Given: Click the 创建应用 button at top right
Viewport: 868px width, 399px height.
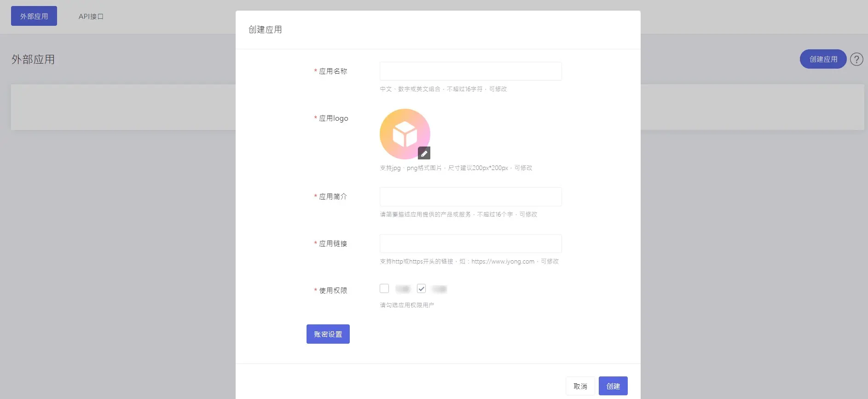Looking at the screenshot, I should coord(823,59).
